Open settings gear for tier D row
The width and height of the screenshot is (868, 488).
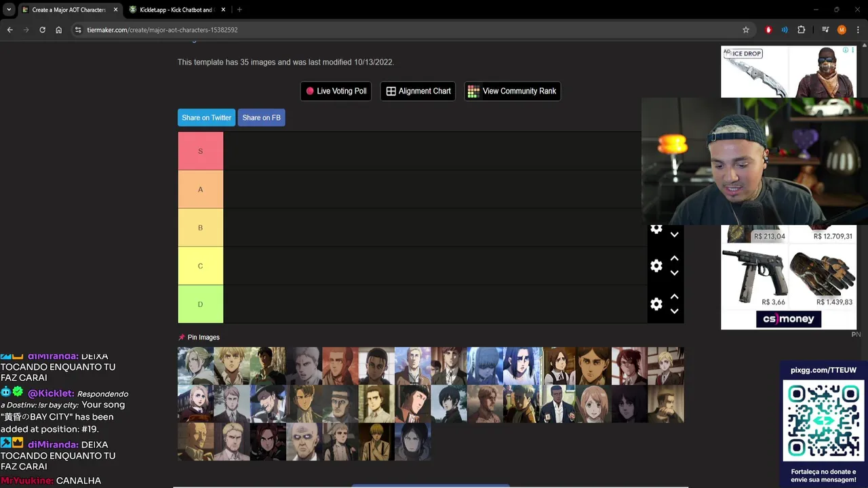tap(656, 304)
